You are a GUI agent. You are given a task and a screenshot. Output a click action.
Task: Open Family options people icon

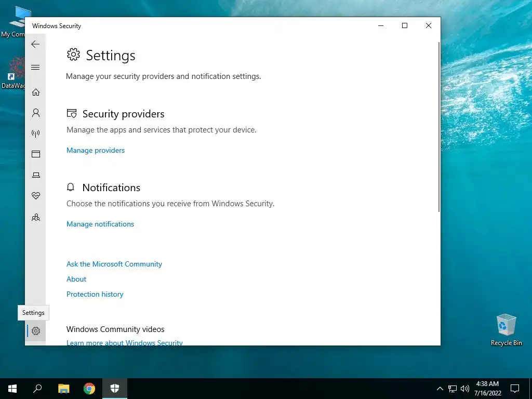(x=36, y=217)
